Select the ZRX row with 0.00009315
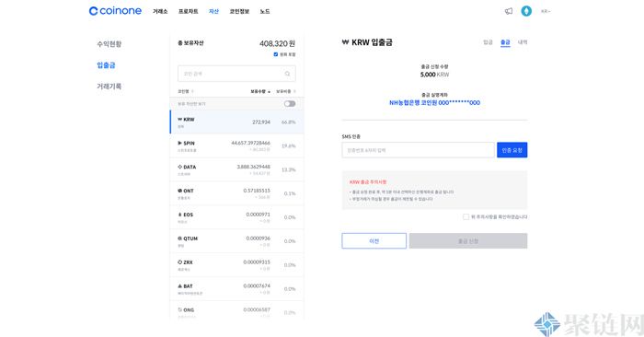The image size is (644, 337). (237, 265)
